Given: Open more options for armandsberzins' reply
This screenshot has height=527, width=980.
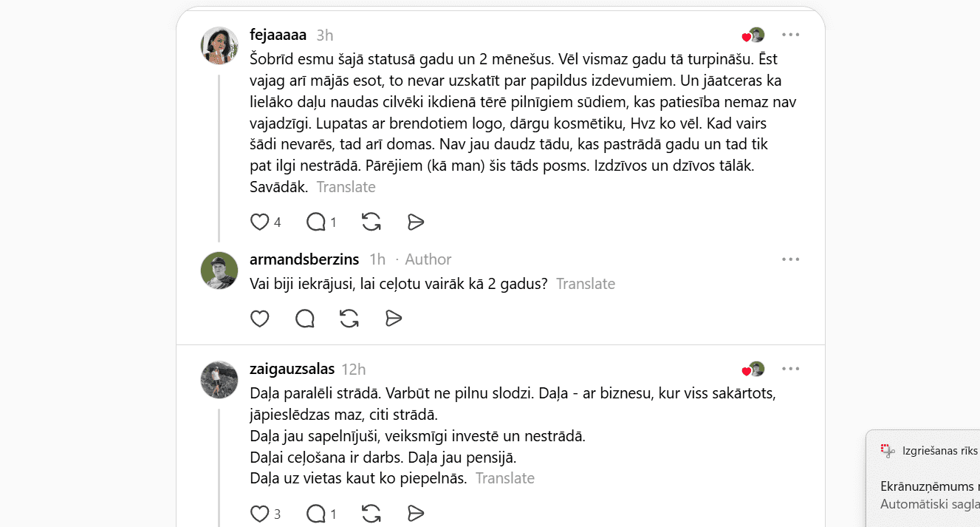Looking at the screenshot, I should pyautogui.click(x=790, y=259).
